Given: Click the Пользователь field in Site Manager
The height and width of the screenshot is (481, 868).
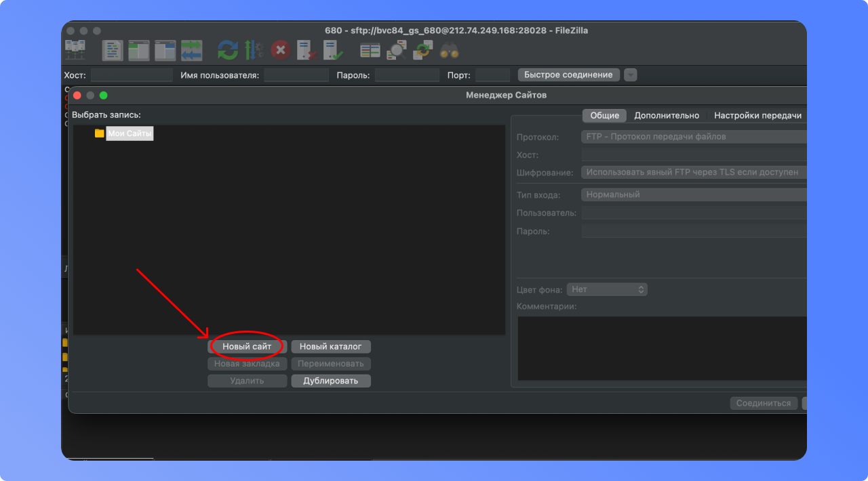Looking at the screenshot, I should [x=694, y=213].
